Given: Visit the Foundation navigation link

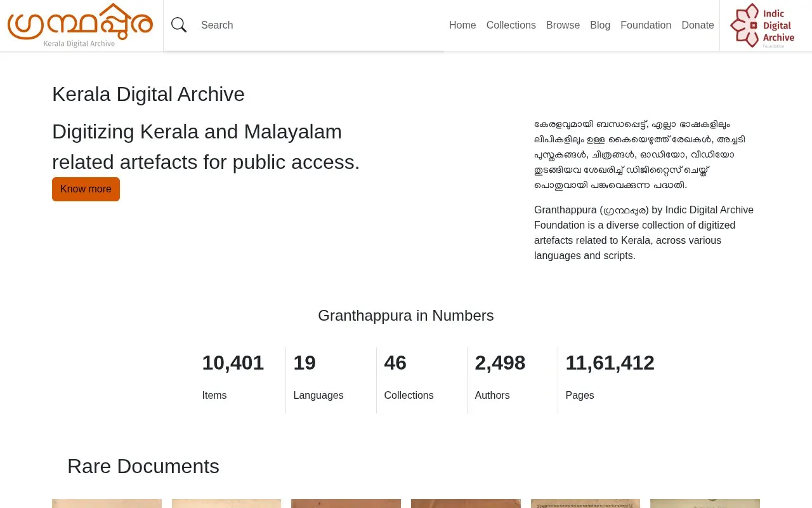Looking at the screenshot, I should coord(646,25).
